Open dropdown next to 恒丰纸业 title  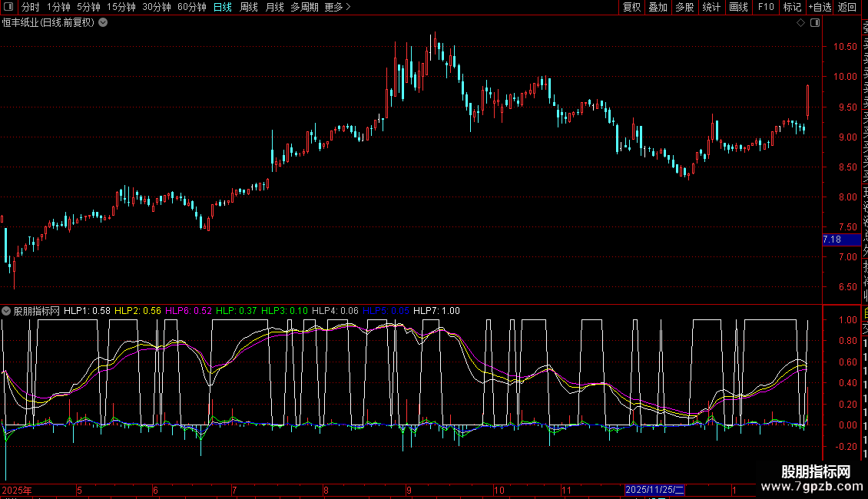(103, 23)
